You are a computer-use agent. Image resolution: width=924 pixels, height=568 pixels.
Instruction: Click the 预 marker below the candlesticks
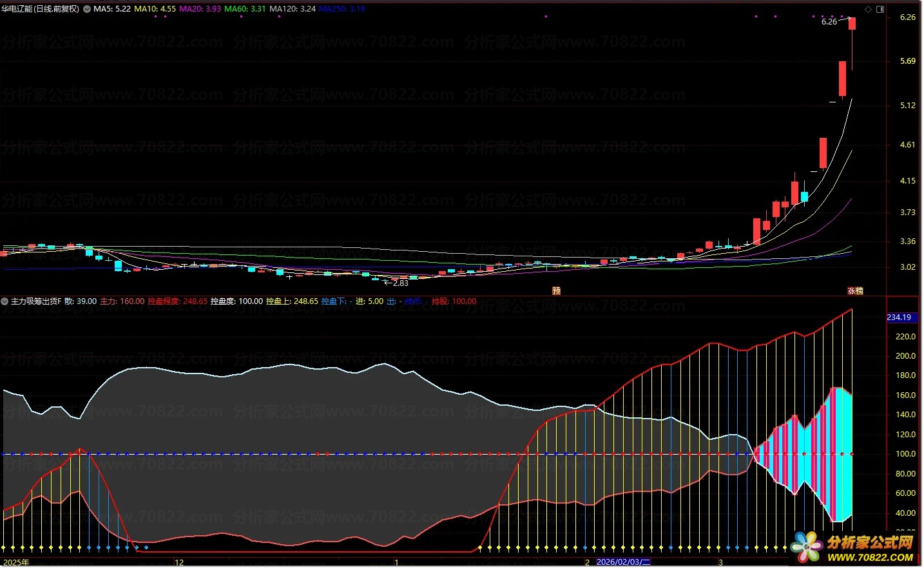pos(557,290)
